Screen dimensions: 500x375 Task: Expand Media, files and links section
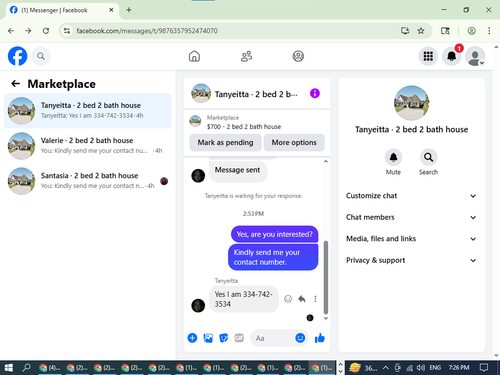(411, 239)
